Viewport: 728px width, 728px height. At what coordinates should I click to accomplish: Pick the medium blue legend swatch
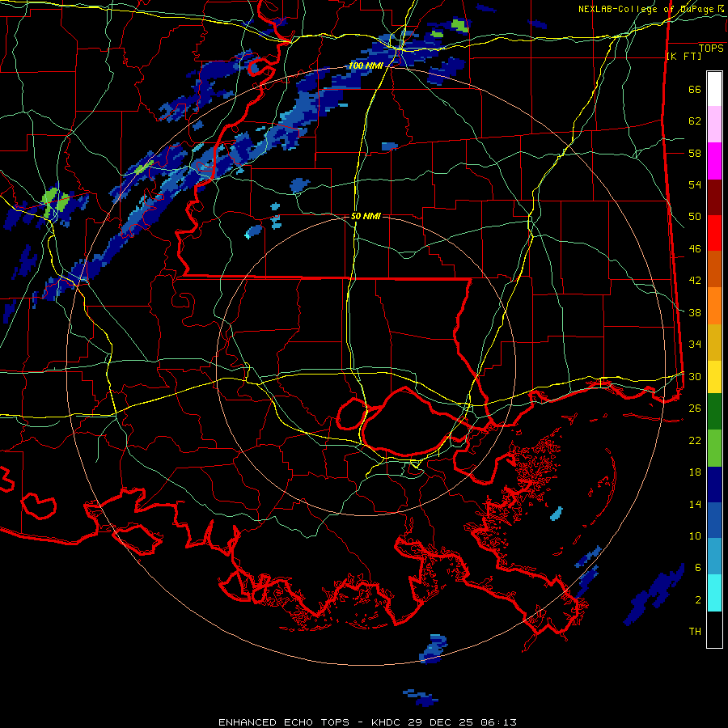tap(714, 520)
